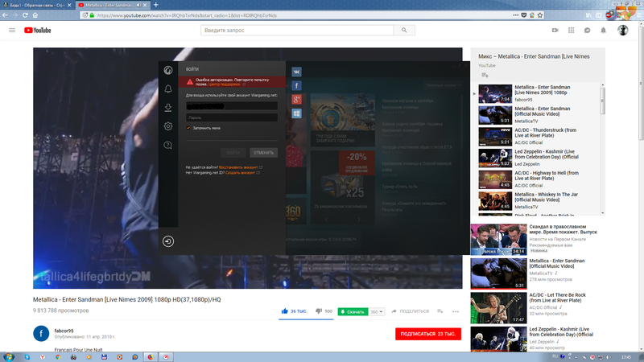Bookmark this page with star icon
The image size is (644, 362).
[x=540, y=15]
